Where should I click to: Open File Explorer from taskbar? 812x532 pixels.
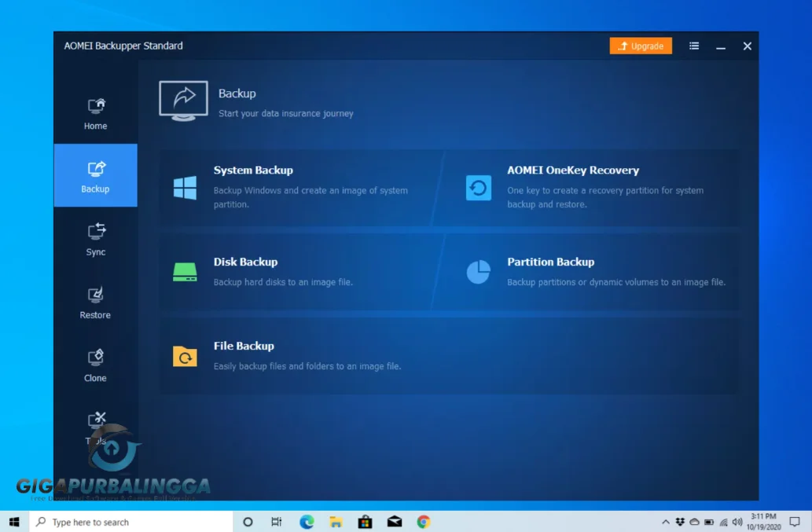[336, 522]
